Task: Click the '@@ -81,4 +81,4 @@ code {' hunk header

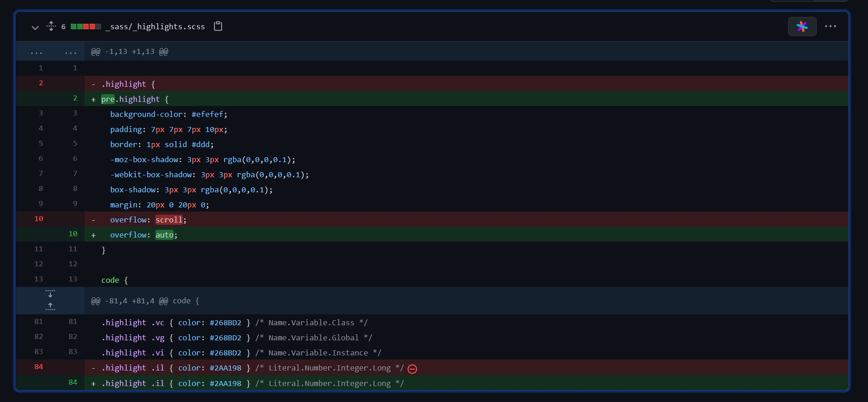Action: (x=145, y=301)
